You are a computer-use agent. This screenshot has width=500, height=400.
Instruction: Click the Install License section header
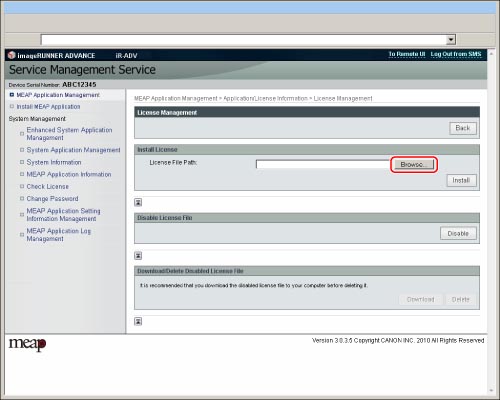point(307,150)
